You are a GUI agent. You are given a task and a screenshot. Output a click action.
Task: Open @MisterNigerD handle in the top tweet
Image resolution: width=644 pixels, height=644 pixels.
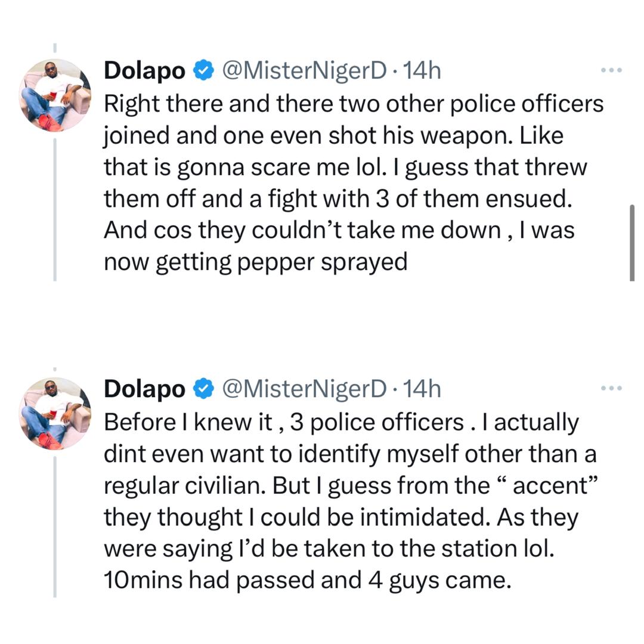click(304, 71)
